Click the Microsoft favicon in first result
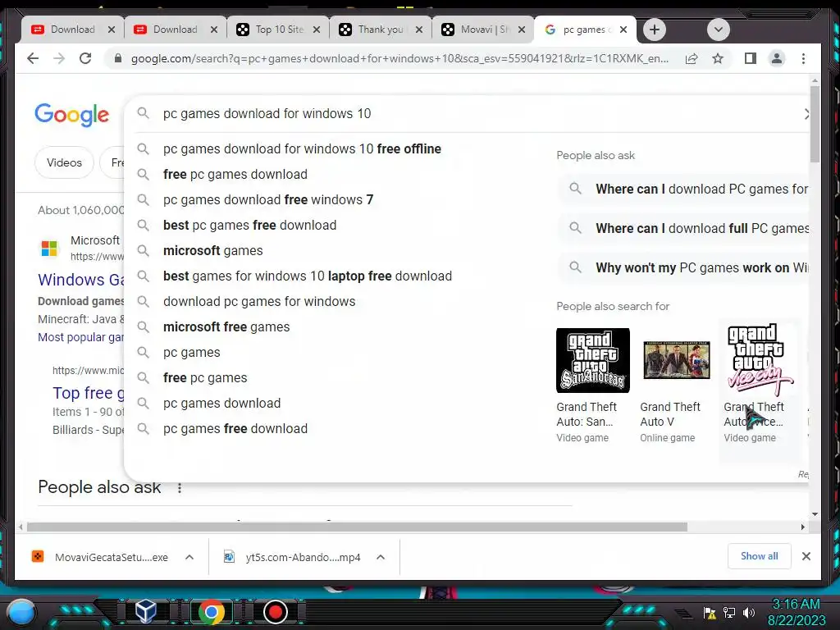840x630 pixels. (x=49, y=248)
